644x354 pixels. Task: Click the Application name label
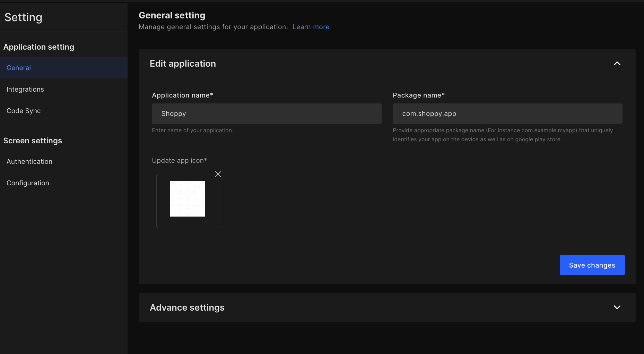(182, 95)
